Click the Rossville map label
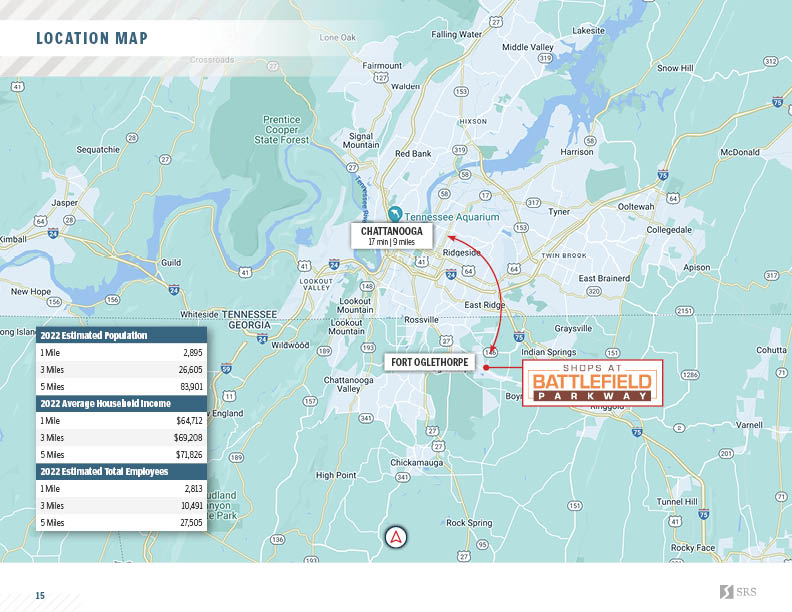 coord(421,320)
